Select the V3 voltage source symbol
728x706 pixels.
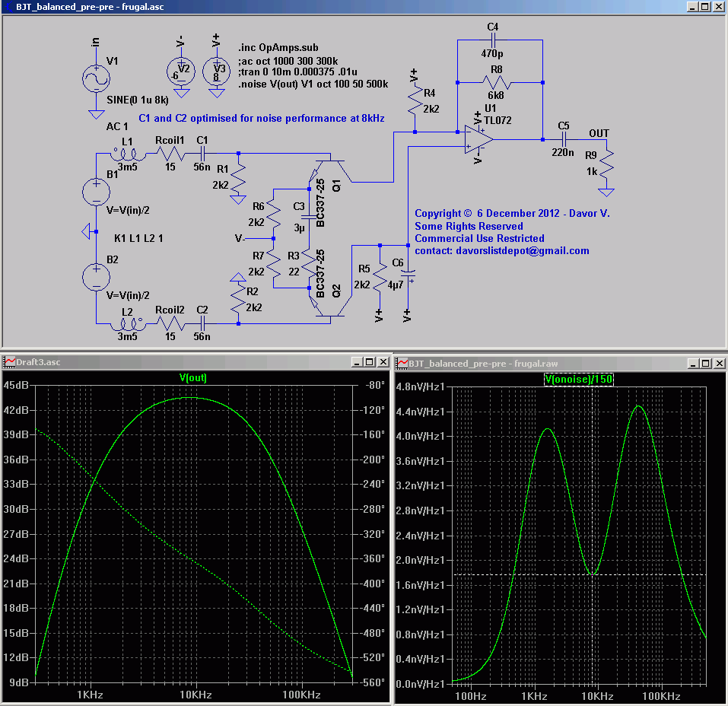[217, 72]
